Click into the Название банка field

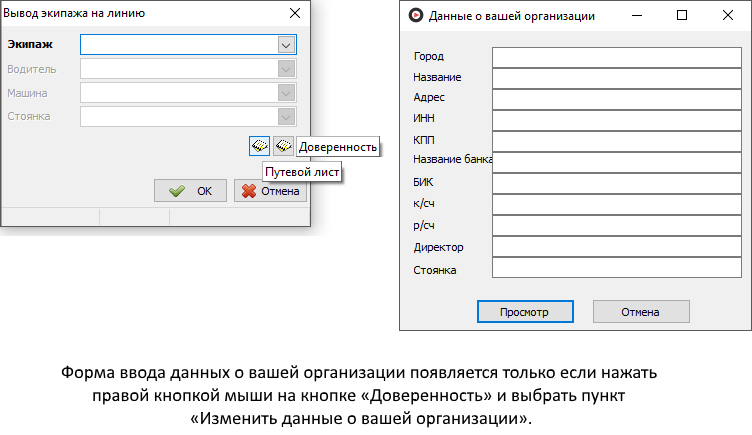coord(614,160)
